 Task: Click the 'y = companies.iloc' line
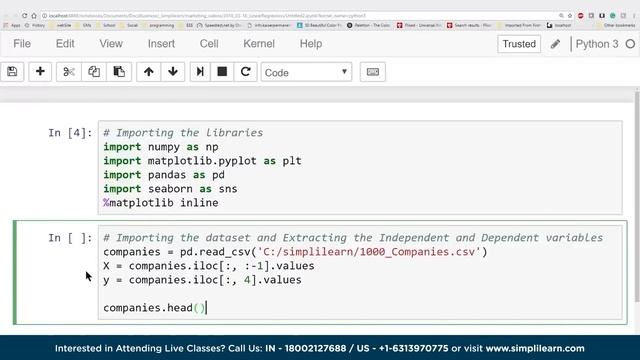tap(202, 280)
